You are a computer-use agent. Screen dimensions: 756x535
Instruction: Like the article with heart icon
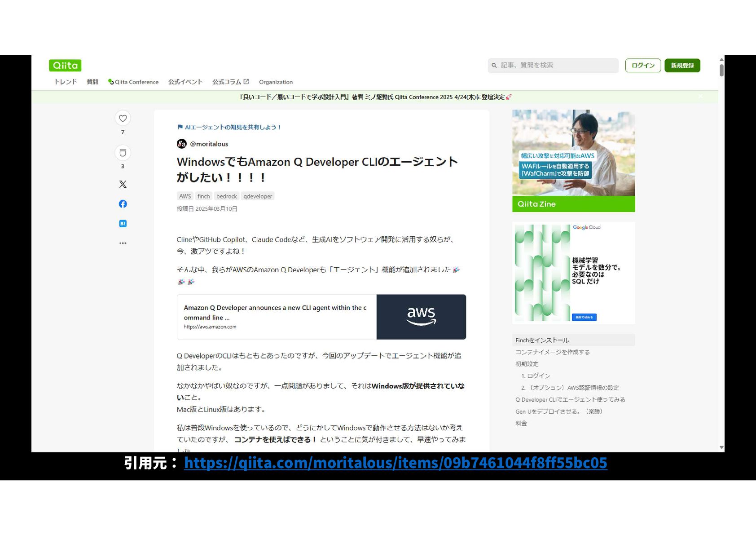tap(123, 118)
